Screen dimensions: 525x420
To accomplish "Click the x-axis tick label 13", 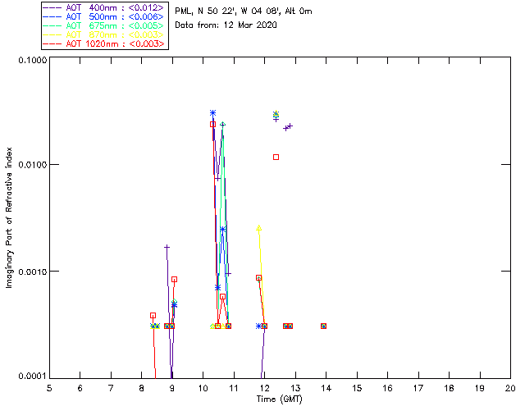I will (295, 388).
